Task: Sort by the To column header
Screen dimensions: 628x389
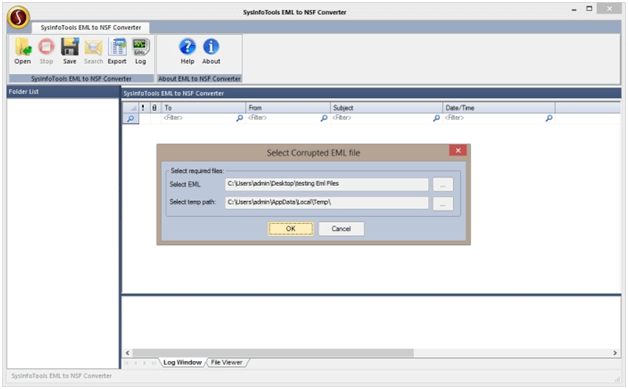Action: pyautogui.click(x=203, y=108)
